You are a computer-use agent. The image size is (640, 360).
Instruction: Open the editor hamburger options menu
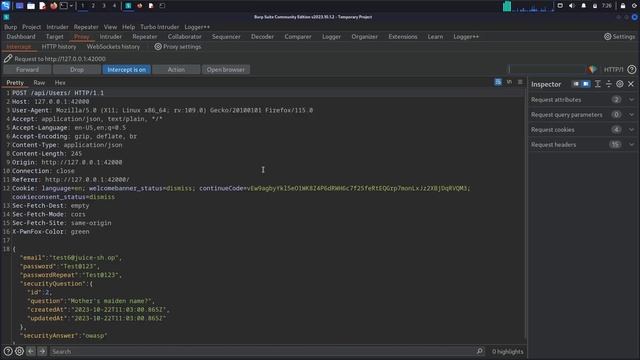click(x=520, y=82)
